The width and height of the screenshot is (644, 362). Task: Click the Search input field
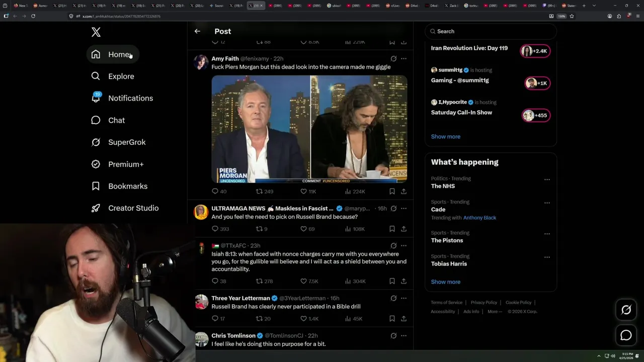[491, 31]
